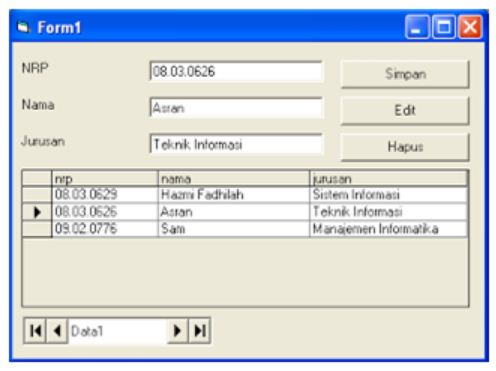Select cell Manajemen Informatika
Viewport: 496px width, 371px height.
point(389,229)
